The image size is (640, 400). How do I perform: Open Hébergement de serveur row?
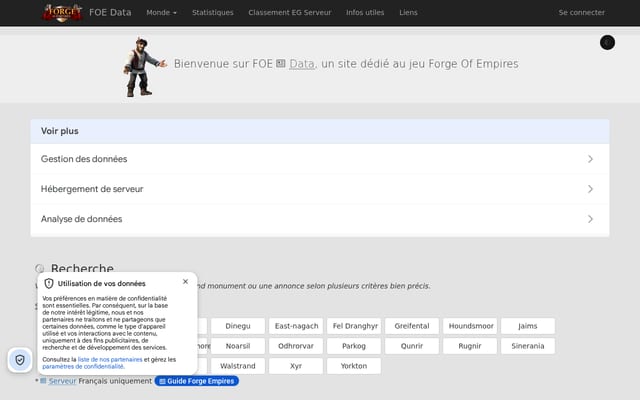click(320, 189)
